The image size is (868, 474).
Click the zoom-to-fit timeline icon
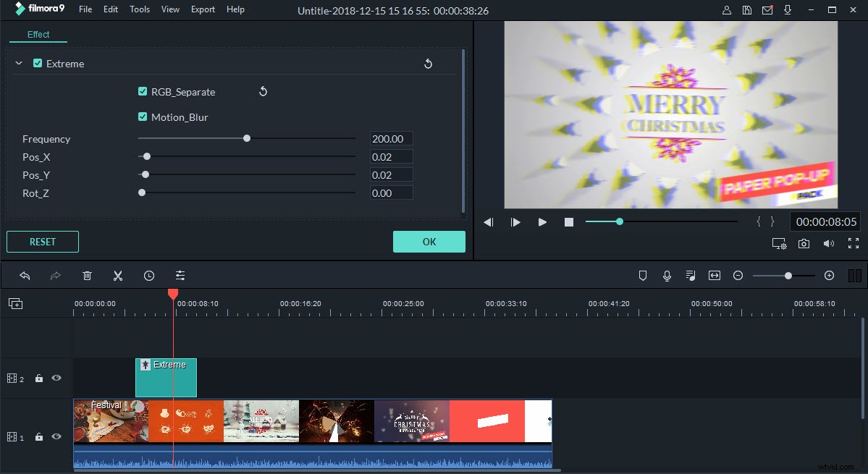[714, 275]
